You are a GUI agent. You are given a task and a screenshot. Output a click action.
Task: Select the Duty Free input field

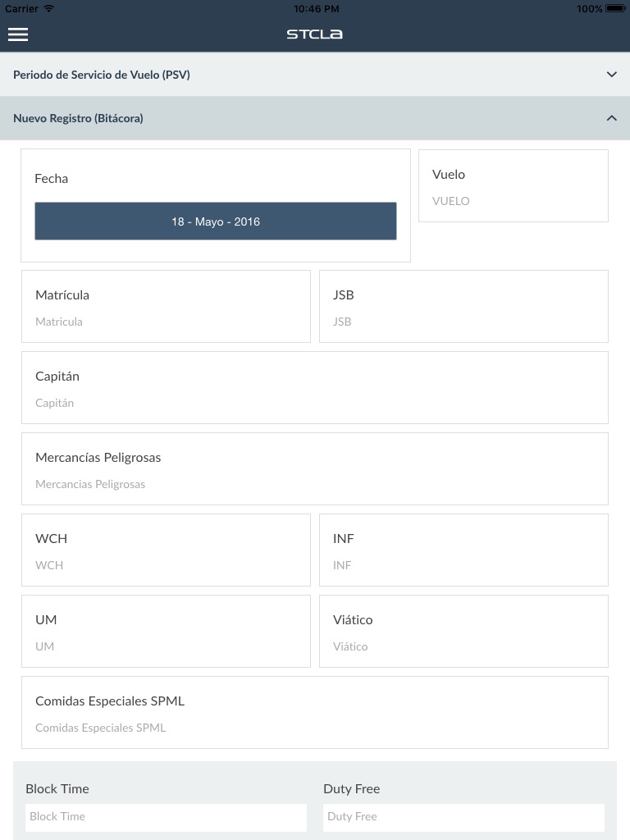[463, 817]
